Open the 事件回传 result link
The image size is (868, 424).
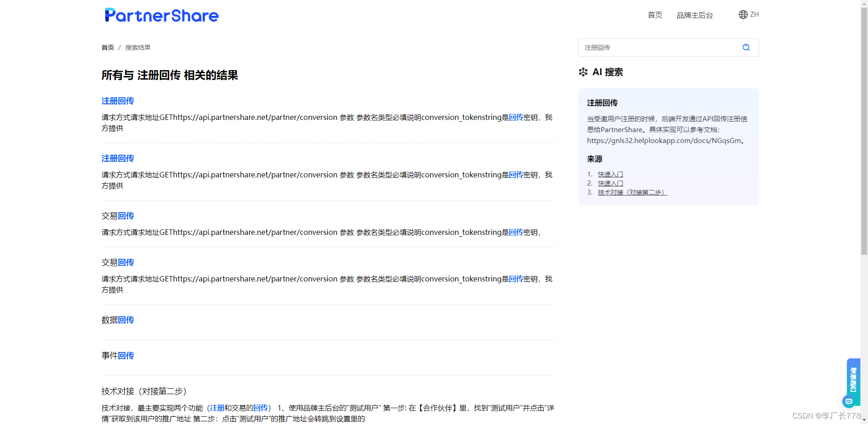[x=118, y=356]
